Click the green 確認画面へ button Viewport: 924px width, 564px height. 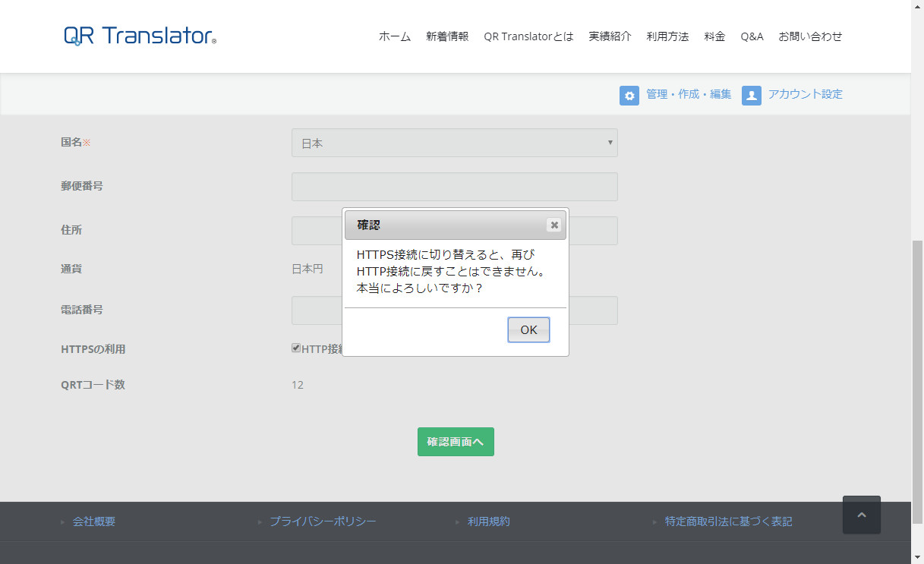point(455,441)
